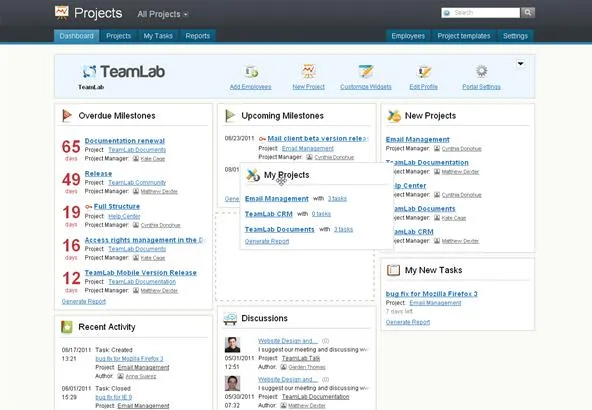
Task: Click the New Project chart icon
Action: (x=308, y=71)
